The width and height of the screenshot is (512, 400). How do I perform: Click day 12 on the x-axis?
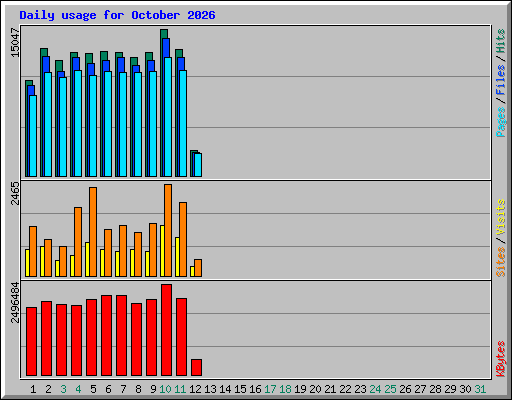coord(195,389)
